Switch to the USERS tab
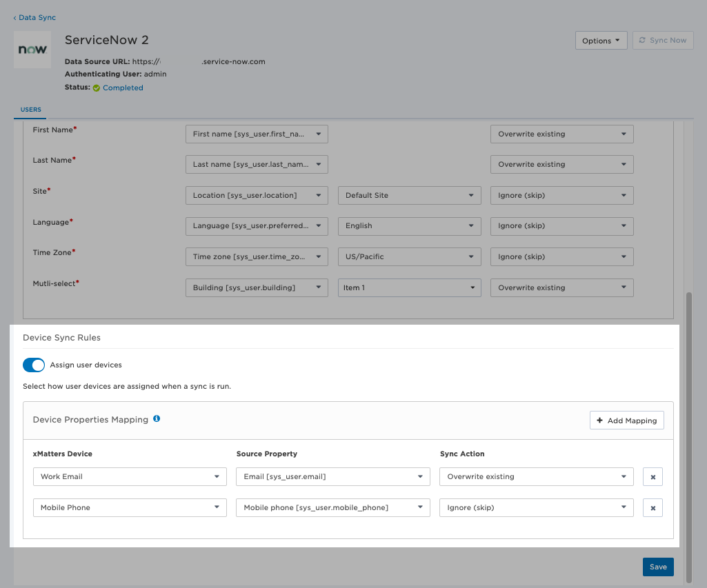The width and height of the screenshot is (707, 588). pos(30,110)
